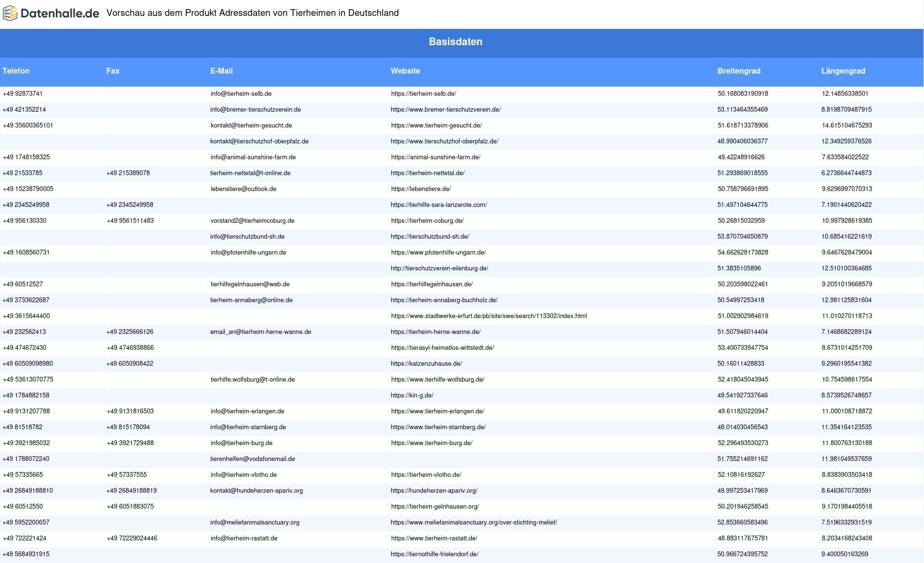Click email kontakt@hundeherzen-apariv.org
Image resolution: width=924 pixels, height=563 pixels.
pyautogui.click(x=257, y=491)
